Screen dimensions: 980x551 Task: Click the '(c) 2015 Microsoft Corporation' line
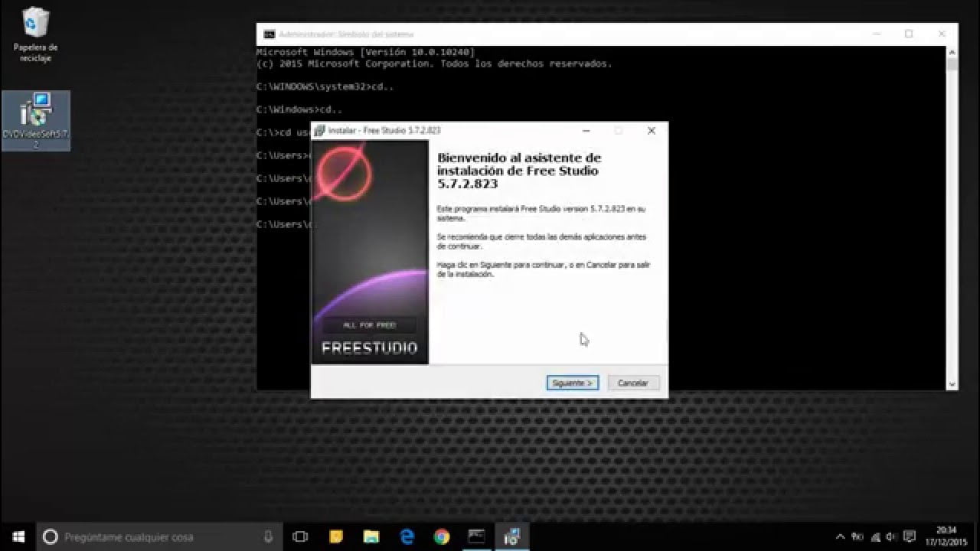tap(434, 64)
